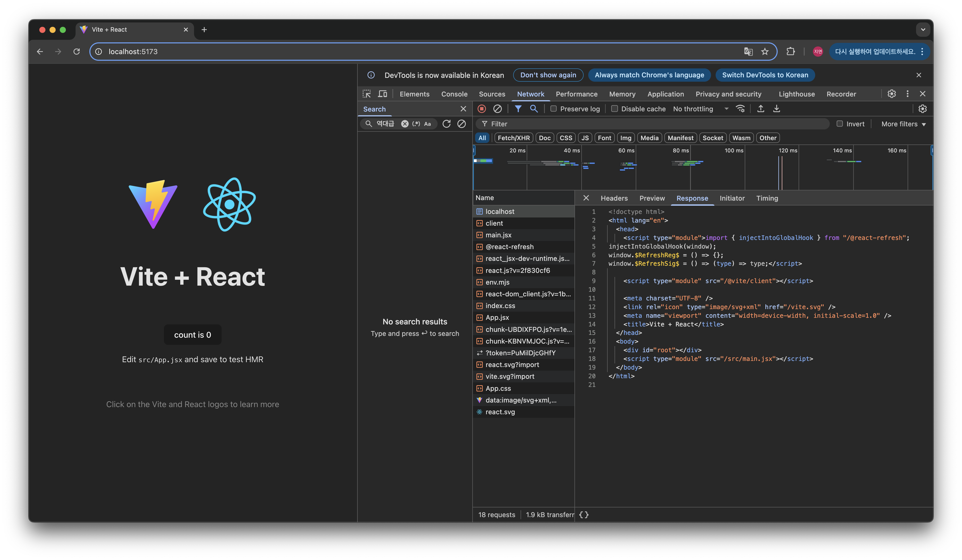
Task: Clear the network log
Action: pyautogui.click(x=497, y=109)
